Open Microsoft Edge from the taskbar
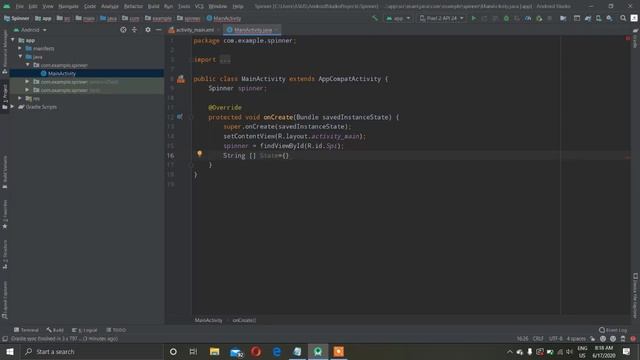This screenshot has height=360, width=640. pyautogui.click(x=277, y=351)
